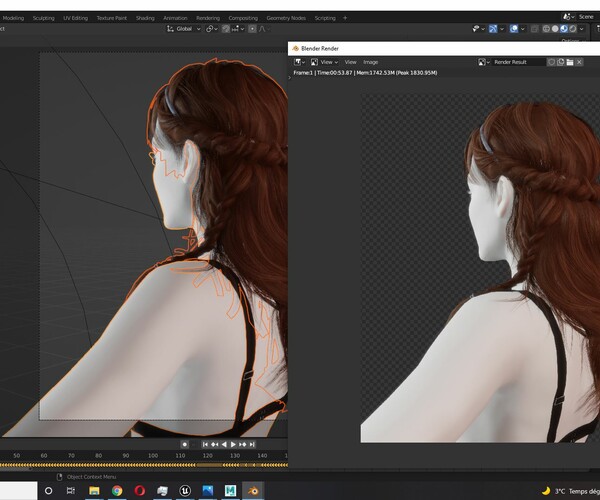Open the Gizmos options arrow

point(502,29)
